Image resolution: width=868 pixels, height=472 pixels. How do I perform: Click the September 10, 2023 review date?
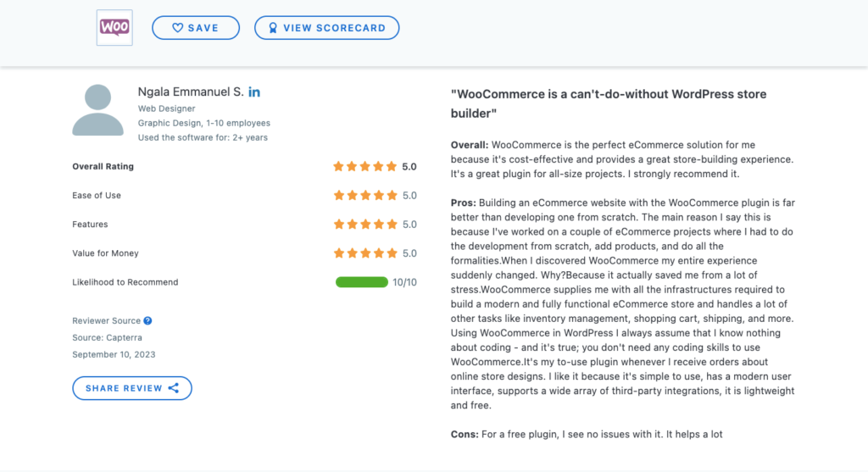114,354
